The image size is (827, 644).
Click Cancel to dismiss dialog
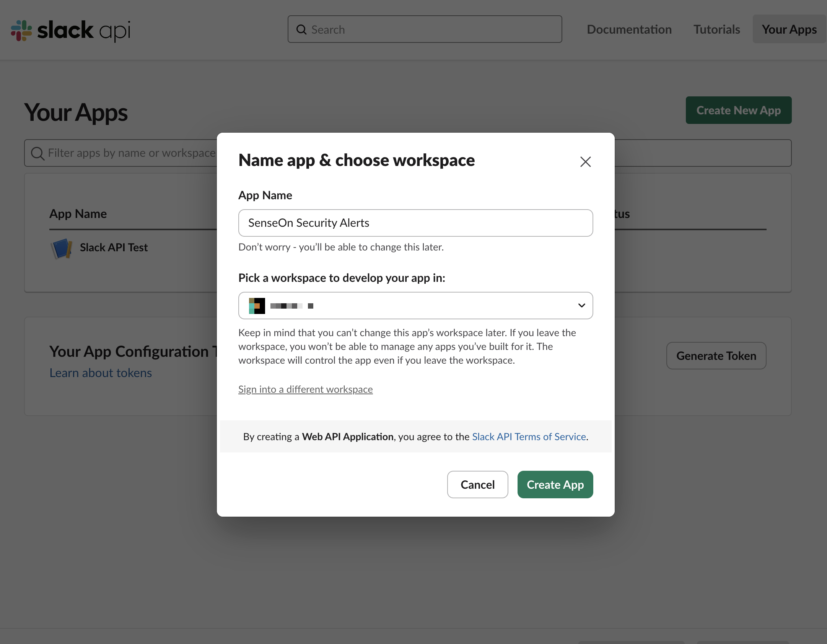478,485
